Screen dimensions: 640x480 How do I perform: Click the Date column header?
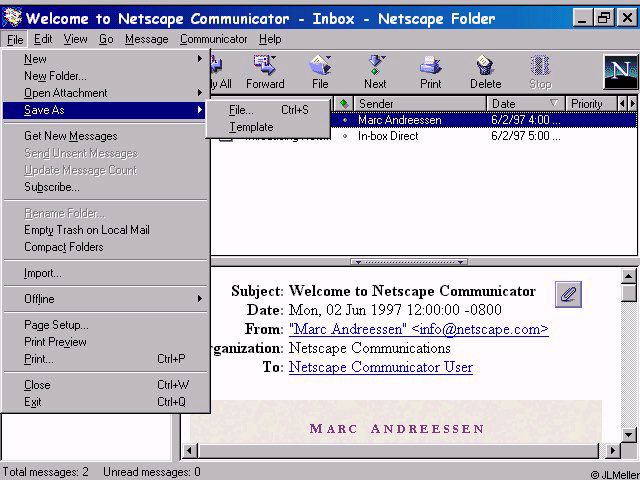click(x=526, y=104)
